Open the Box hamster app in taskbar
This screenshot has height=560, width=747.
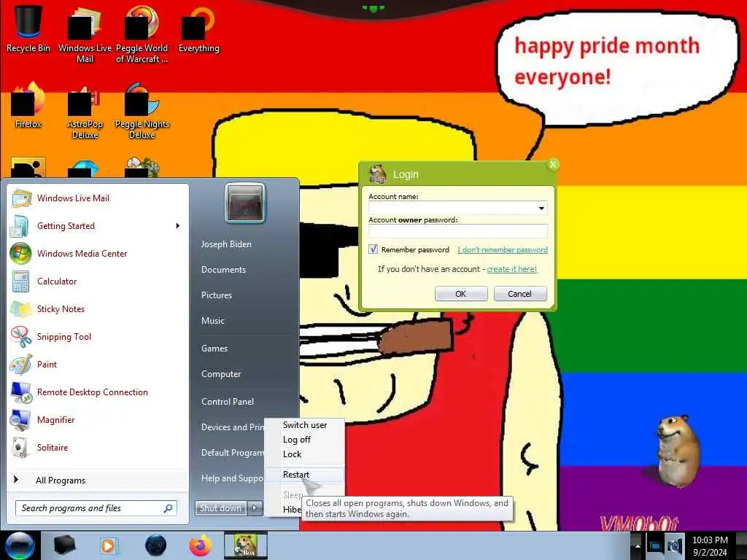[246, 545]
